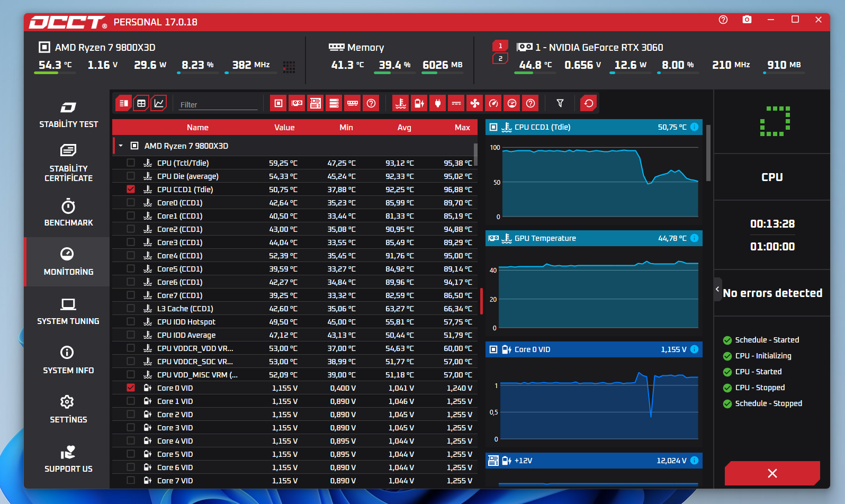This screenshot has height=504, width=845.
Task: Collapse the AMD Ryzen 7 9800X3D group
Action: click(121, 146)
